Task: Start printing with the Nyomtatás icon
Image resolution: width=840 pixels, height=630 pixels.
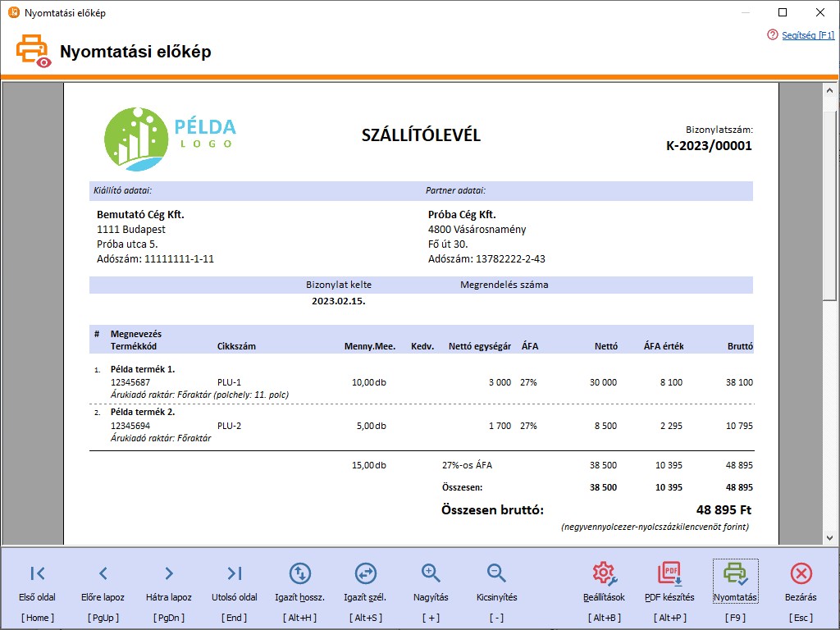Action: (736, 573)
